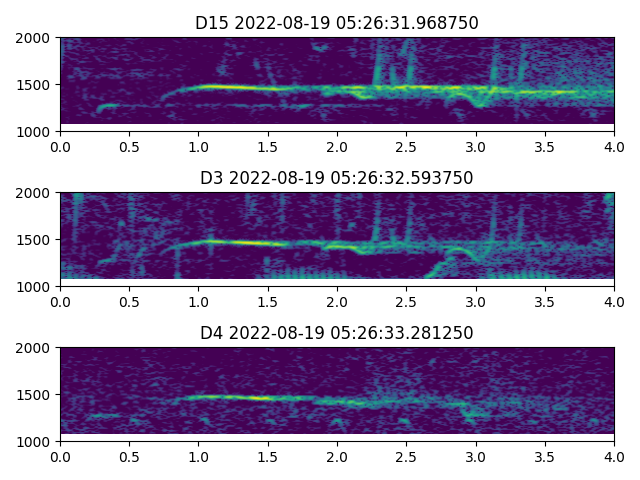Click the 4.0 x-axis tick label under D3
Image resolution: width=640 pixels, height=480 pixels.
614,302
